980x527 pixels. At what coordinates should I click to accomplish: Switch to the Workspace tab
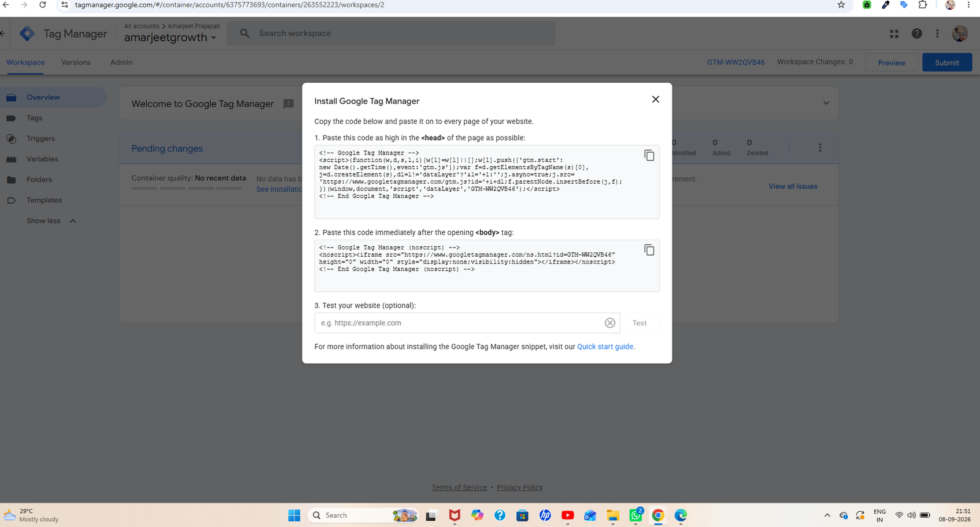tap(26, 63)
